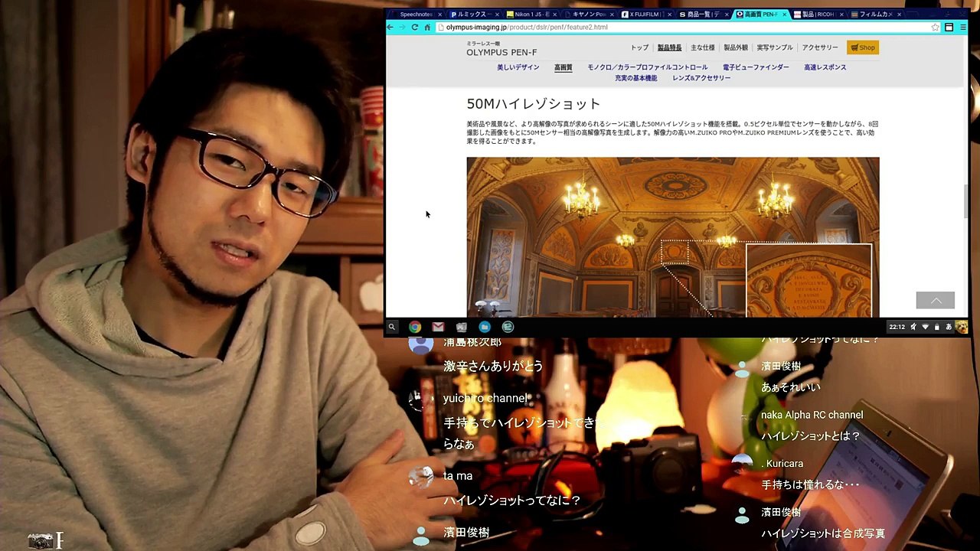Click chat message 激辛さんありがとう
The width and height of the screenshot is (980, 551).
point(493,366)
